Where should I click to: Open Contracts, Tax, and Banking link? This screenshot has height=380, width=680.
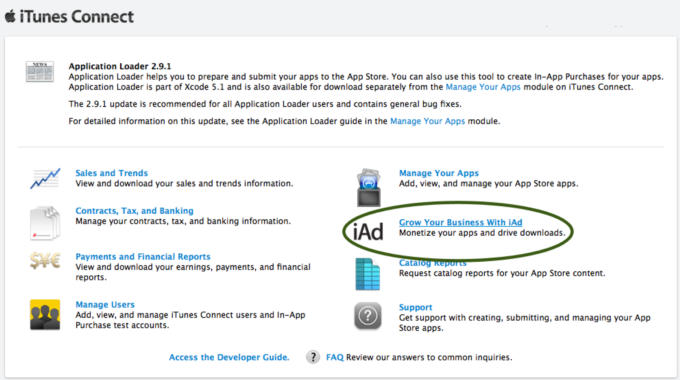click(134, 210)
